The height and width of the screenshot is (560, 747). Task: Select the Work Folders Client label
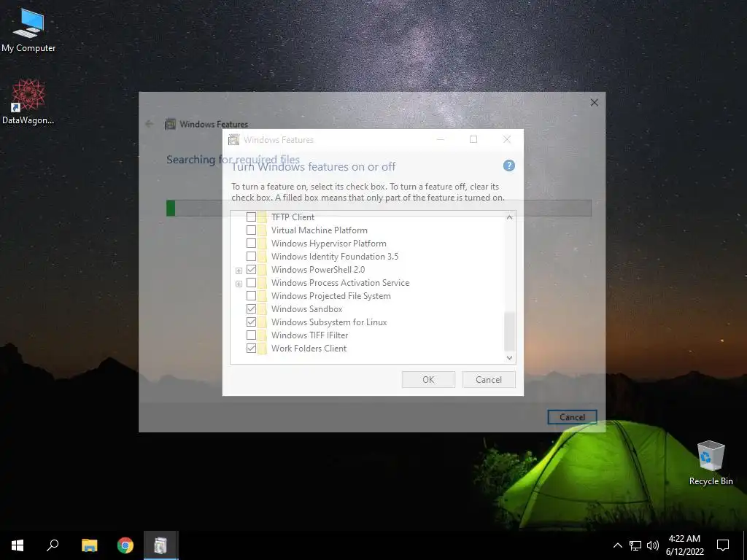(x=309, y=349)
